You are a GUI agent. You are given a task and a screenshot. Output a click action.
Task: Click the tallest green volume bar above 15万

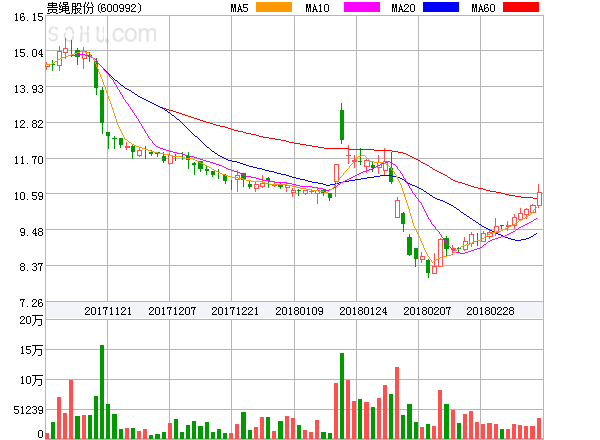(x=102, y=392)
